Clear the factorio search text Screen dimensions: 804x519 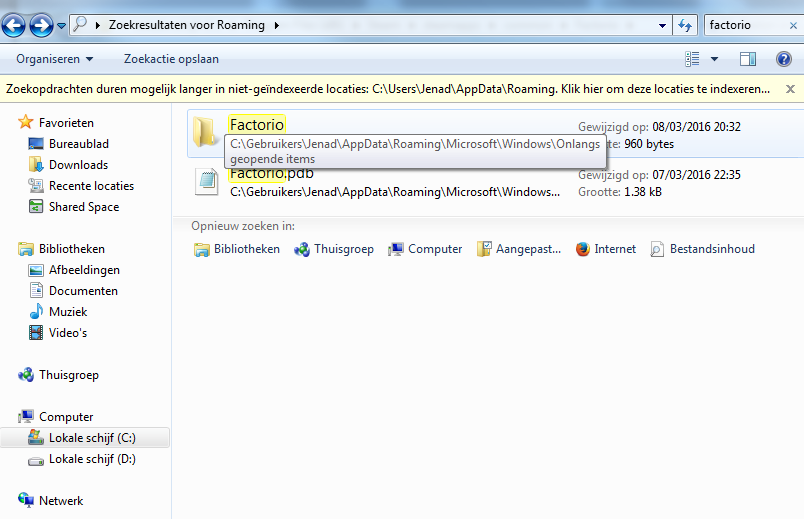(x=793, y=25)
